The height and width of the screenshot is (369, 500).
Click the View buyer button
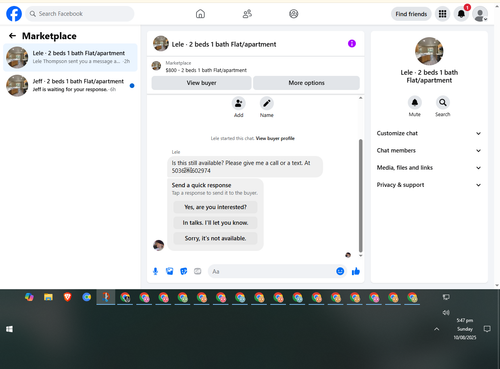coord(201,83)
